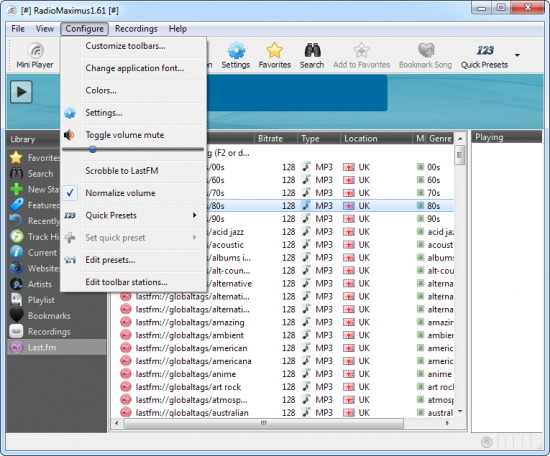Open Recordings in the Library sidebar
The width and height of the screenshot is (550, 456).
[56, 331]
